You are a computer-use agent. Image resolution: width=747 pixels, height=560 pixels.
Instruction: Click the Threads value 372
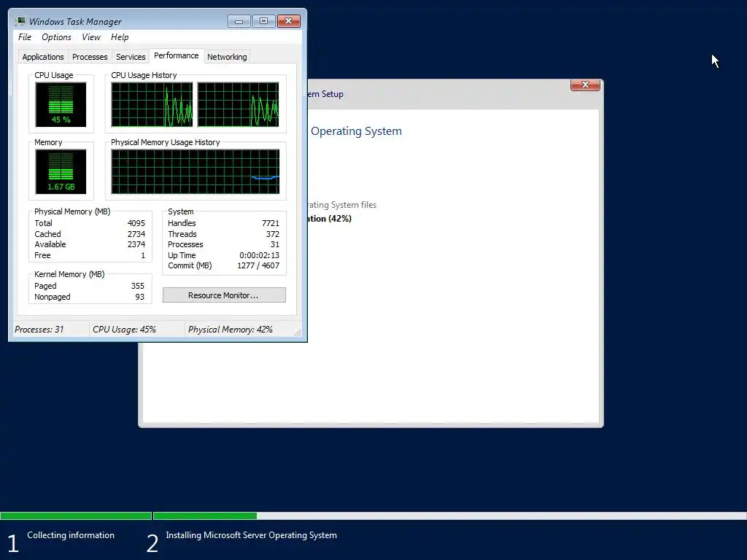(x=273, y=234)
